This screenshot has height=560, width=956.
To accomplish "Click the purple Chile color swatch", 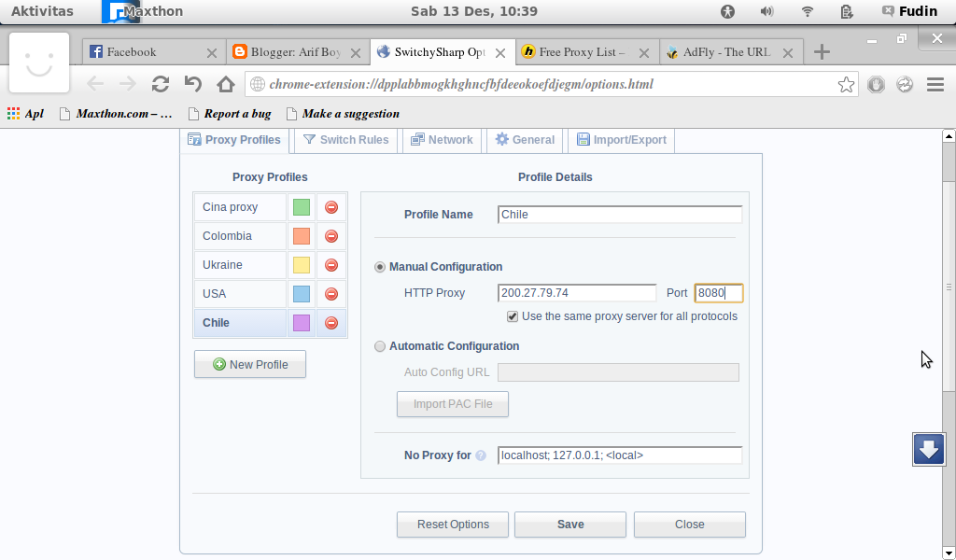I will tap(302, 323).
